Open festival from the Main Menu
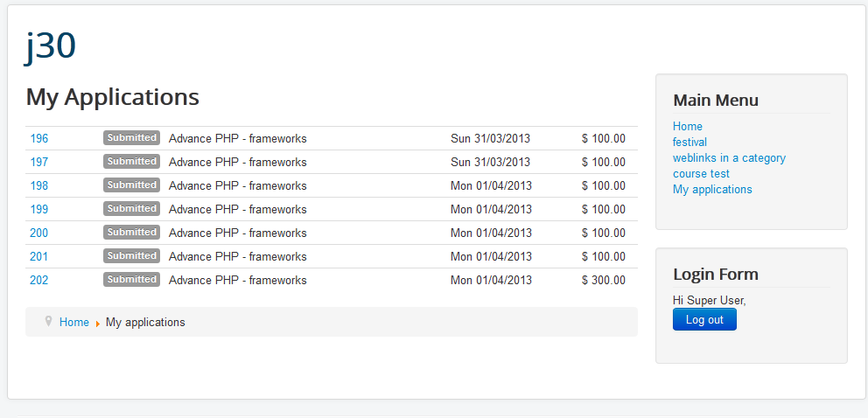868x418 pixels. [x=689, y=142]
